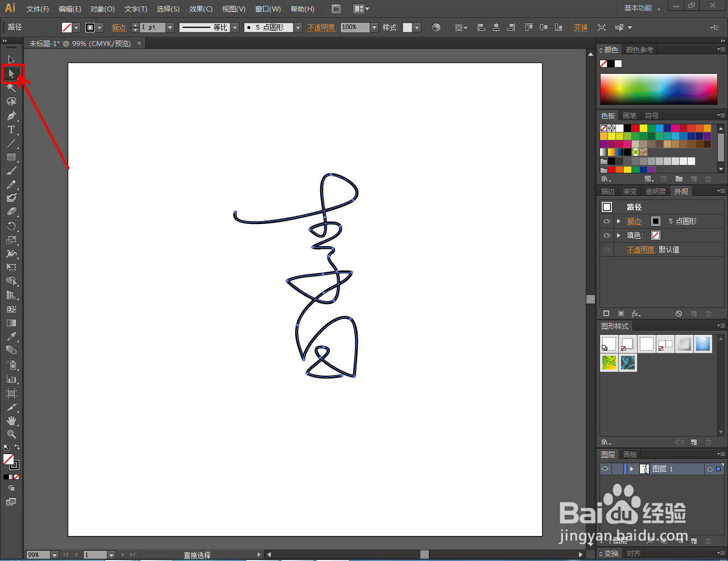Click the target circle for Layer 1
This screenshot has height=561, width=728.
point(710,469)
